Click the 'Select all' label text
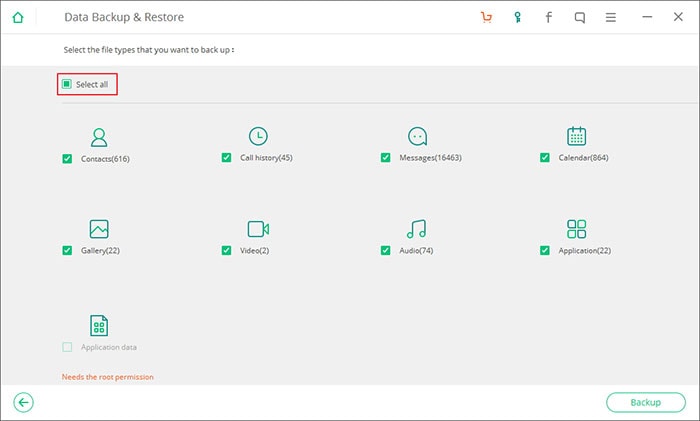Screen dimensions: 700x421 [92, 84]
